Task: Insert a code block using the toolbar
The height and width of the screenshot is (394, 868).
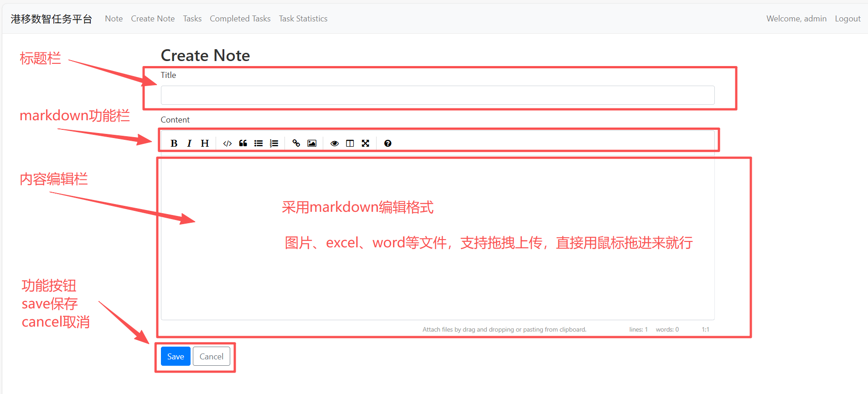Action: 227,143
